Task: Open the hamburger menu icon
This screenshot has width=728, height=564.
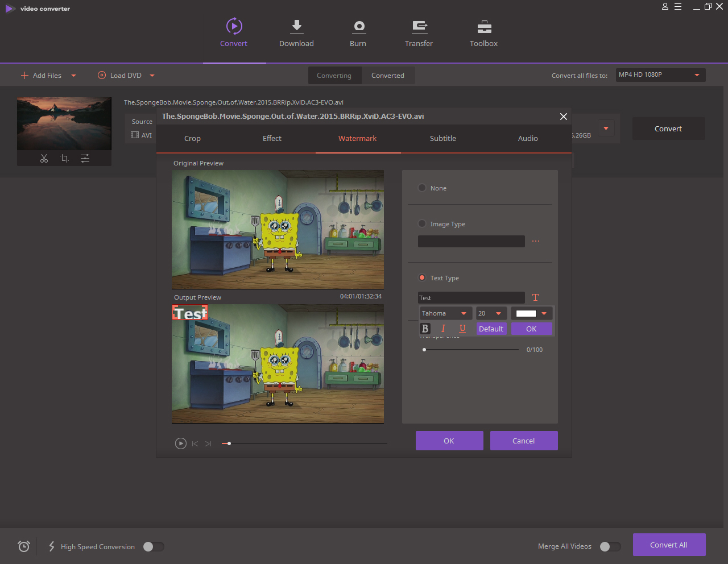Action: (678, 7)
